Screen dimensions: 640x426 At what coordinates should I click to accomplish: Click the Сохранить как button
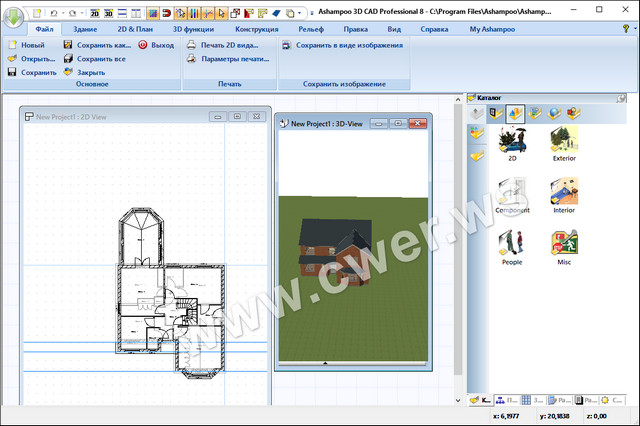tap(102, 45)
